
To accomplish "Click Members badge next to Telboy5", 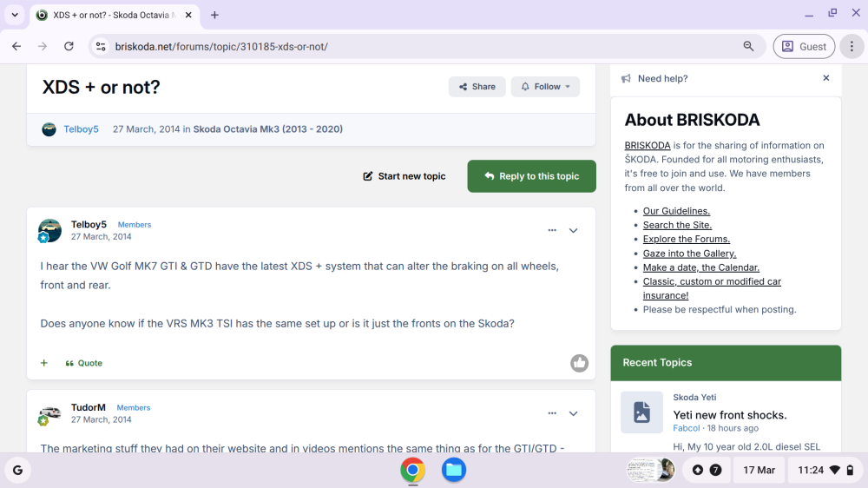I will 134,224.
